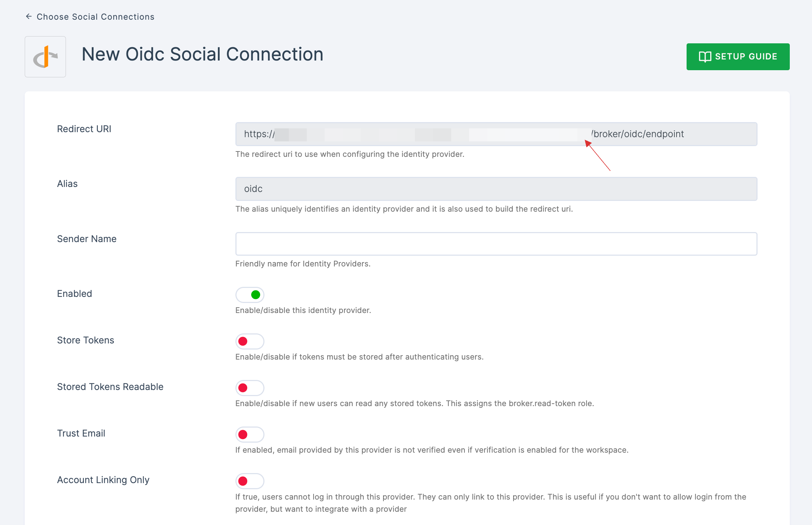The image size is (812, 525).
Task: Click the Trust Email label
Action: [x=81, y=433]
